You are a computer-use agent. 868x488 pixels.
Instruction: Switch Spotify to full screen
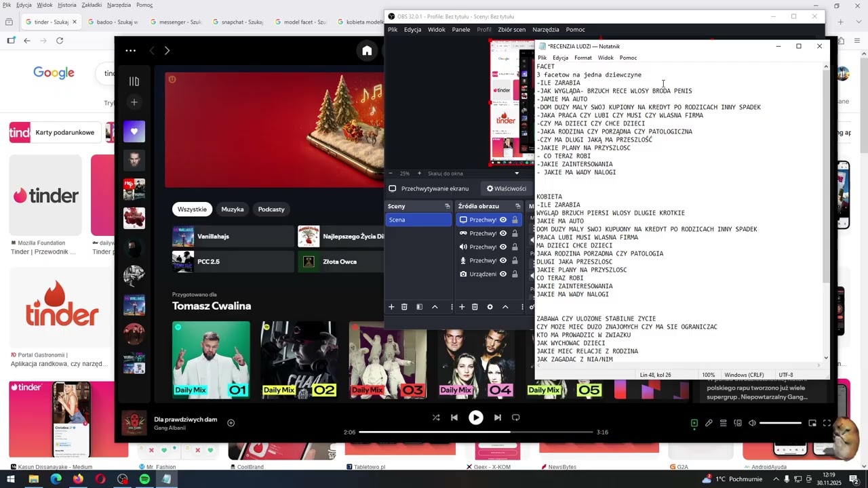827,423
